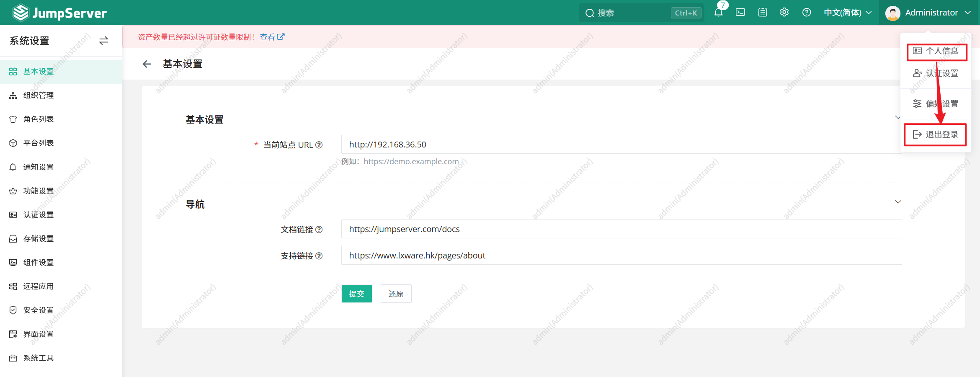The height and width of the screenshot is (377, 980).
Task: Click the 还原 reset button
Action: click(396, 294)
